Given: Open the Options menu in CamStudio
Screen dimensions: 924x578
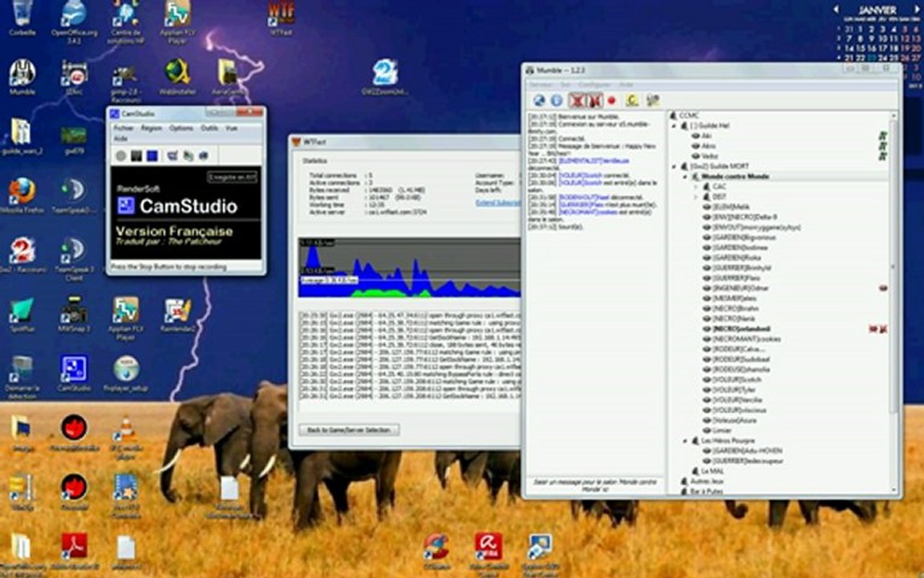Looking at the screenshot, I should coord(181,128).
